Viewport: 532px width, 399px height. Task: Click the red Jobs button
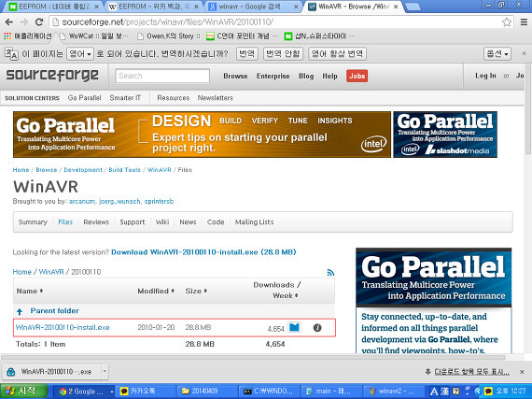[x=357, y=76]
